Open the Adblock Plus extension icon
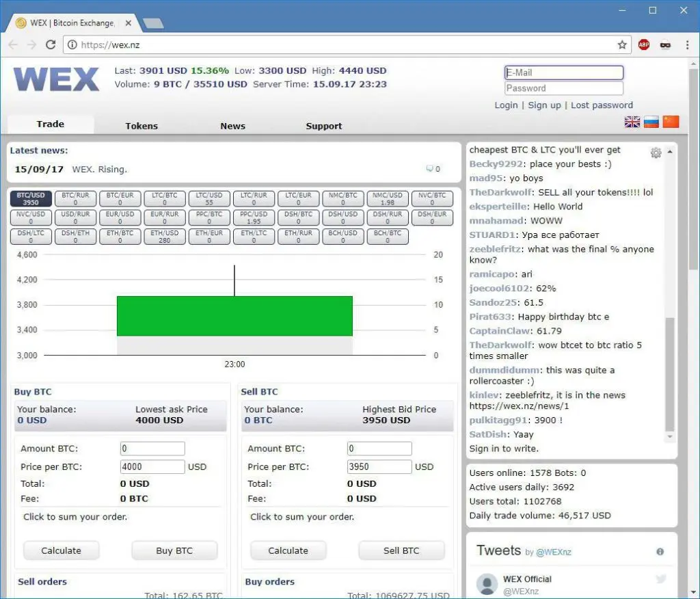 643,44
